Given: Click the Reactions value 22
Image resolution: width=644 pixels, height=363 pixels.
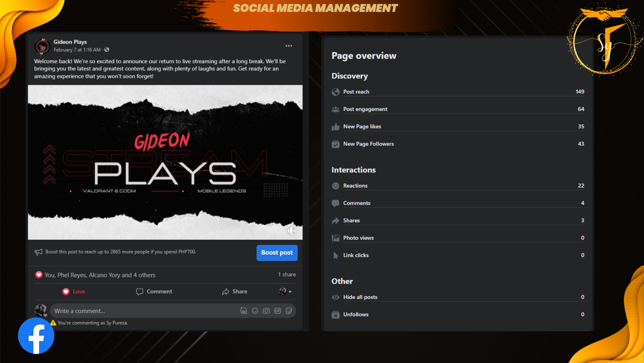Looking at the screenshot, I should (x=581, y=185).
